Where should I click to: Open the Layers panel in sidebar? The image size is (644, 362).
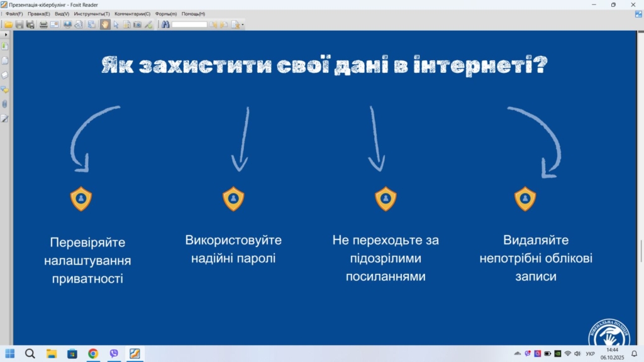pyautogui.click(x=5, y=75)
